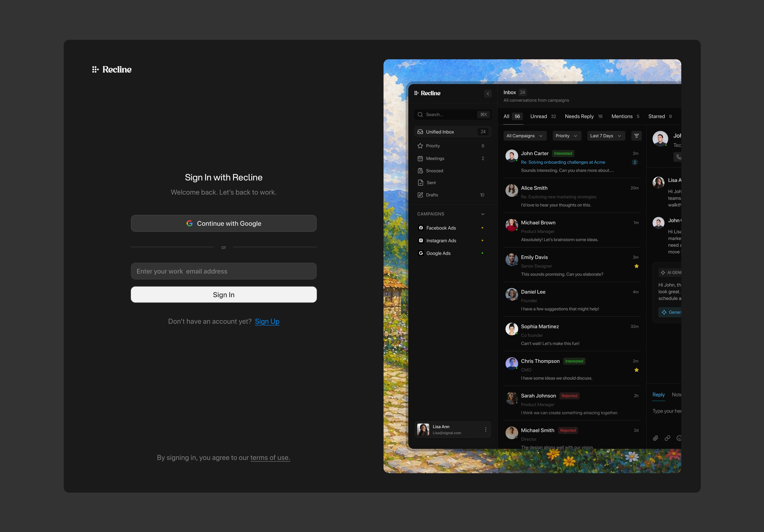Collapse the sidebar with the chevron button
This screenshot has width=764, height=532.
click(x=488, y=94)
